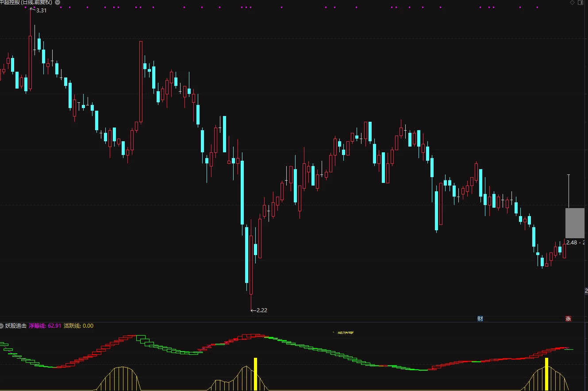
Task: Open the stock title dropdown arrow
Action: point(58,2)
